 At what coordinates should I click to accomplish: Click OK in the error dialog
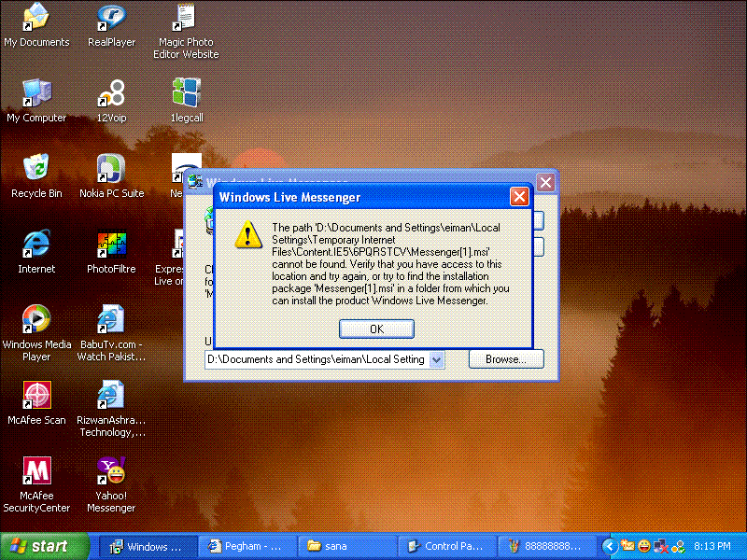pos(376,329)
